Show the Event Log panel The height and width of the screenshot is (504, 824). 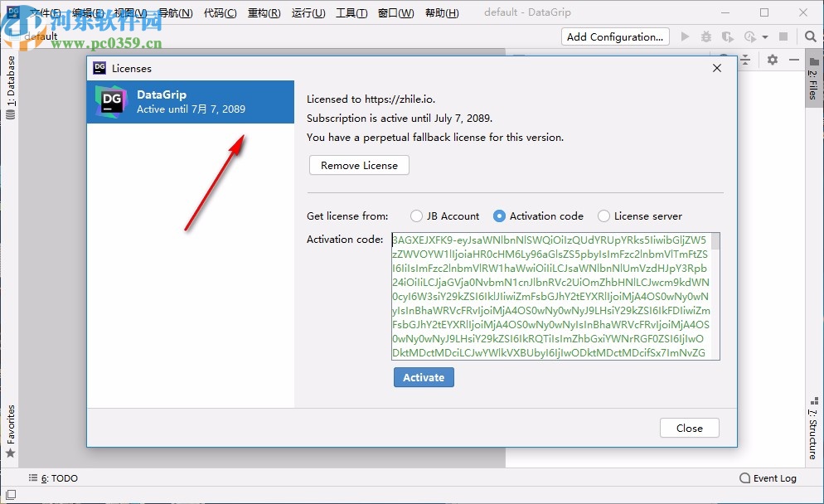(768, 478)
